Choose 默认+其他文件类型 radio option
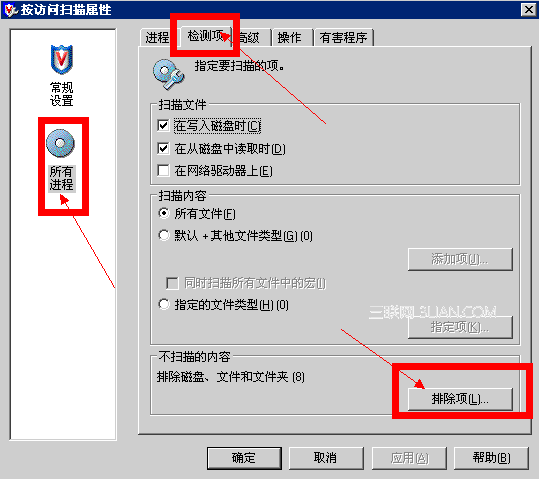 click(164, 235)
